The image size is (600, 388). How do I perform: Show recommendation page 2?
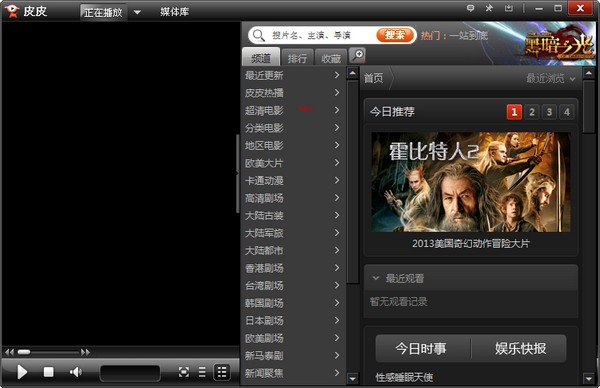532,112
